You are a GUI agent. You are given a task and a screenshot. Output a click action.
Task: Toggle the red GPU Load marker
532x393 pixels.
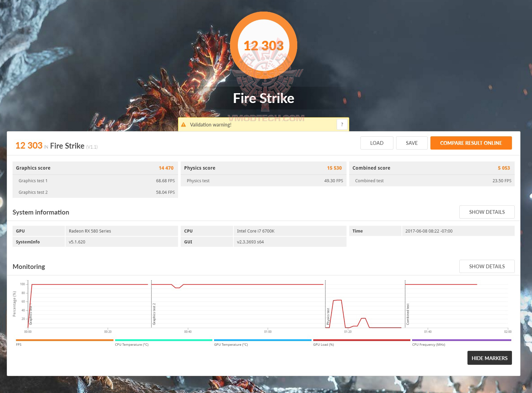click(x=361, y=340)
